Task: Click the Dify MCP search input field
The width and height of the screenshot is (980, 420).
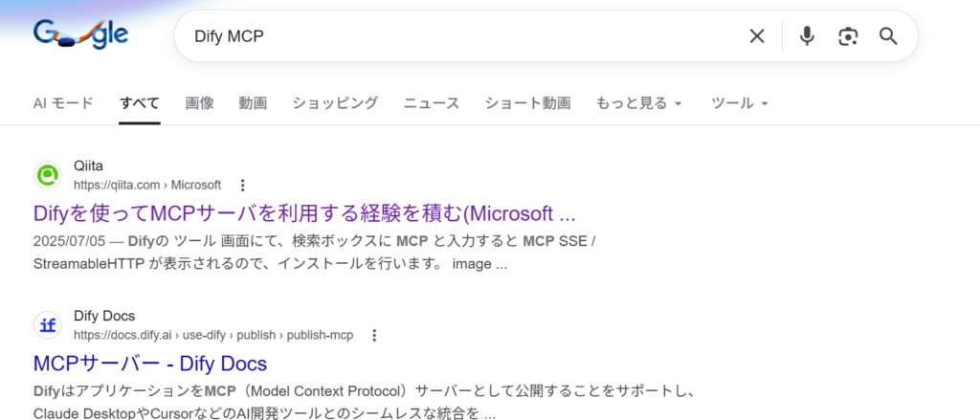Action: (459, 36)
